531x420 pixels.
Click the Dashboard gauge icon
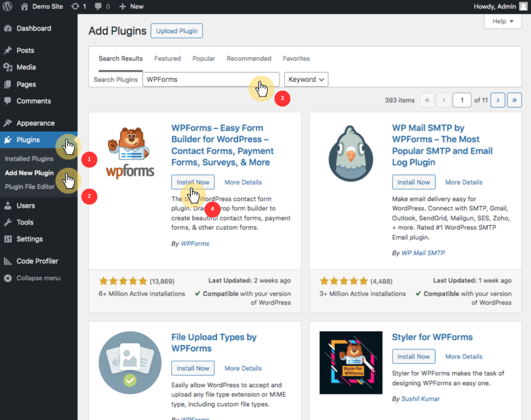click(8, 29)
